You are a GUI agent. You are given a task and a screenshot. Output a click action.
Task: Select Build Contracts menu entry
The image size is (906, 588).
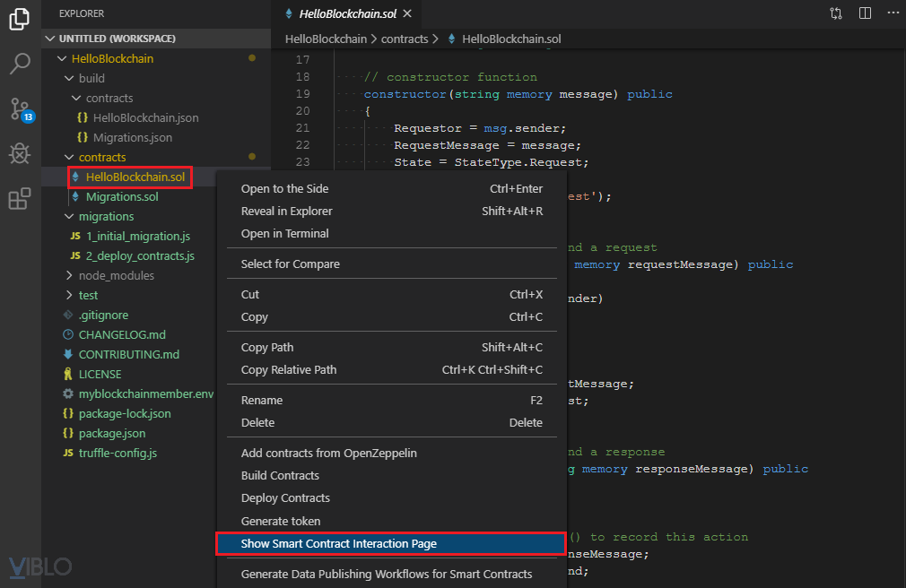tap(280, 475)
